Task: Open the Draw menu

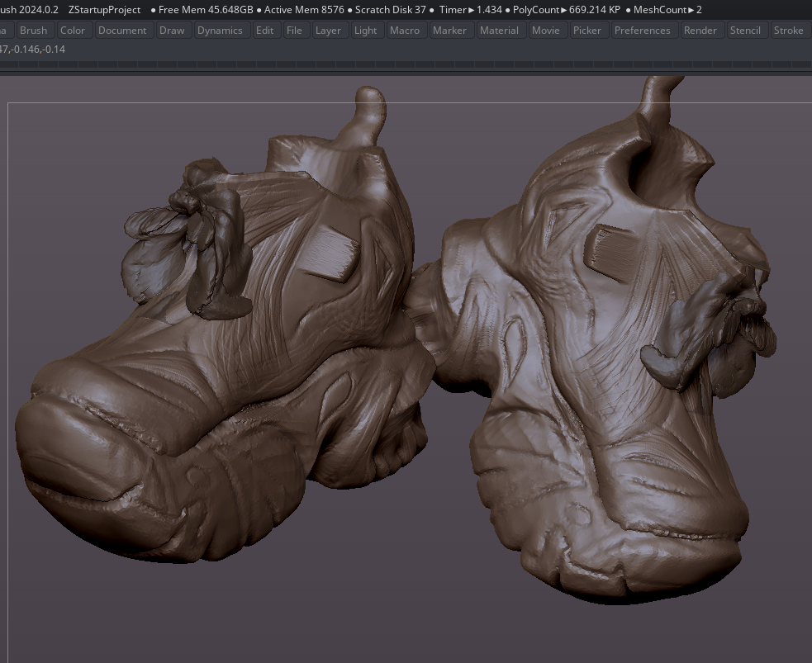Action: (172, 31)
